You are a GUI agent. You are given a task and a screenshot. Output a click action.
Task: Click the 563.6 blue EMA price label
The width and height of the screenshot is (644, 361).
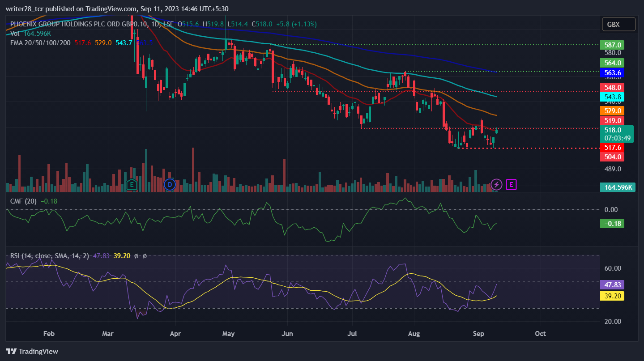coord(612,72)
